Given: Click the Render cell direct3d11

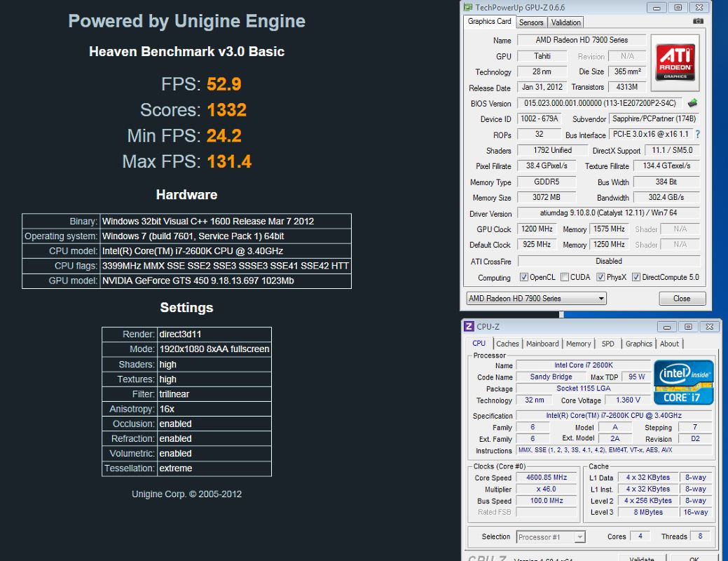Looking at the screenshot, I should [x=214, y=334].
